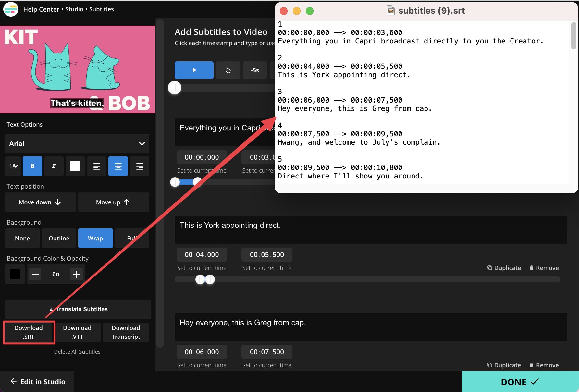
Task: Open the black background color swatch
Action: (15, 274)
